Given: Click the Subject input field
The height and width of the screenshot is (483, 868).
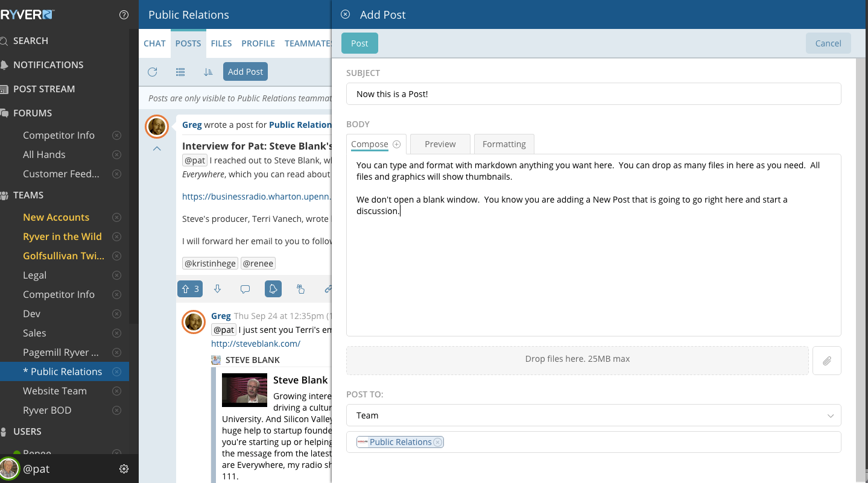Looking at the screenshot, I should click(x=594, y=94).
